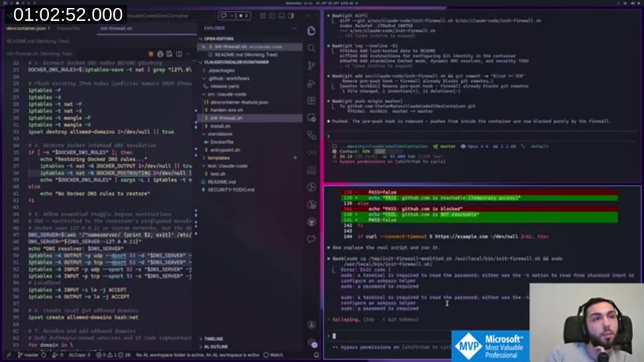The image size is (644, 362).
Task: Click the chat icon in title bar
Action: tap(224, 15)
